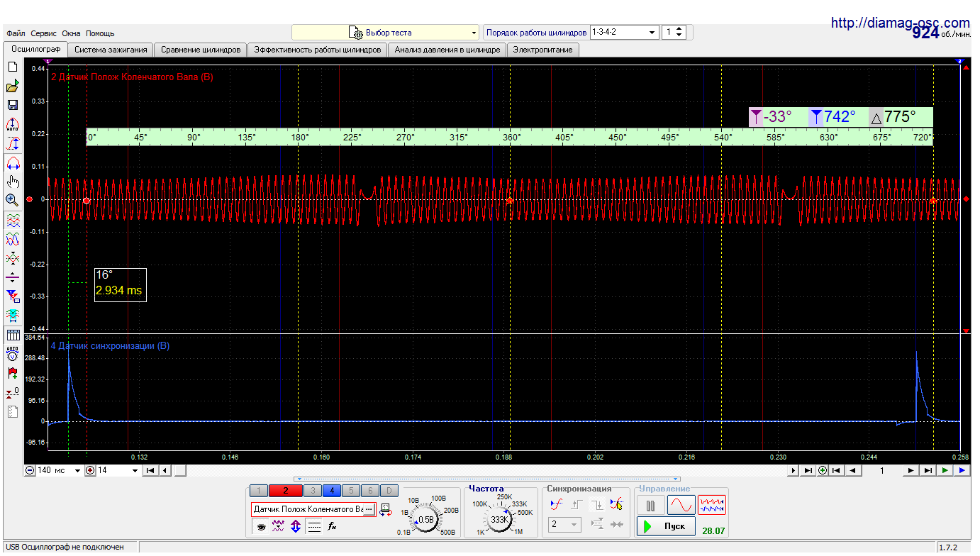
Task: Click the zero level reset icon
Action: (x=12, y=391)
